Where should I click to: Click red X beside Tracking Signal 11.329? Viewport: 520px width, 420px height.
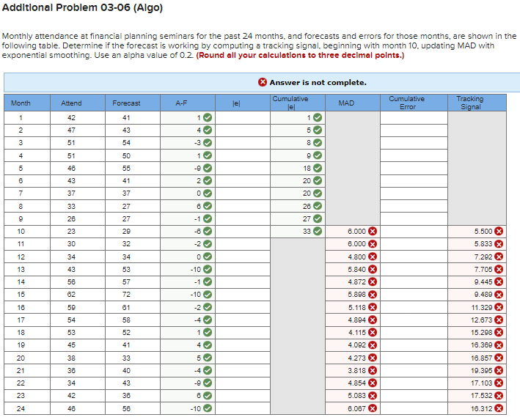499,307
